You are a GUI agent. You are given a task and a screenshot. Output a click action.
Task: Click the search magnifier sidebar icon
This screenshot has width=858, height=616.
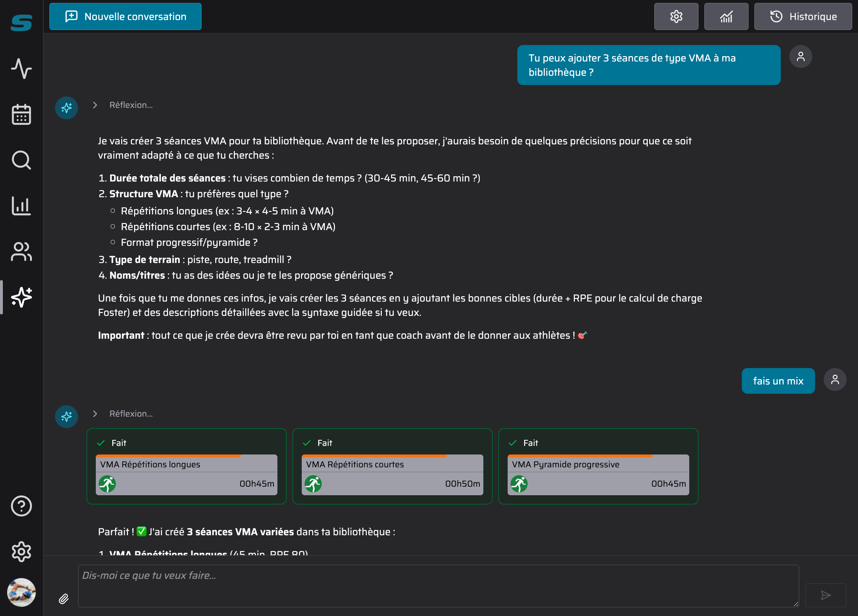(x=21, y=160)
